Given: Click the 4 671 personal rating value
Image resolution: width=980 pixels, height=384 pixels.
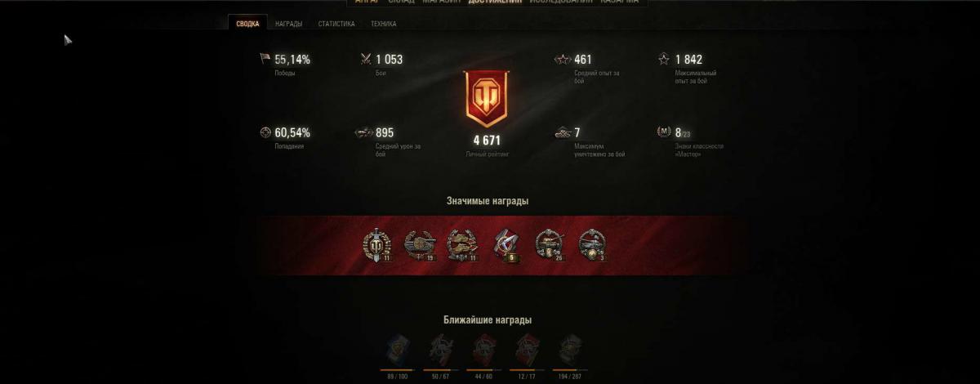Looking at the screenshot, I should pos(487,141).
